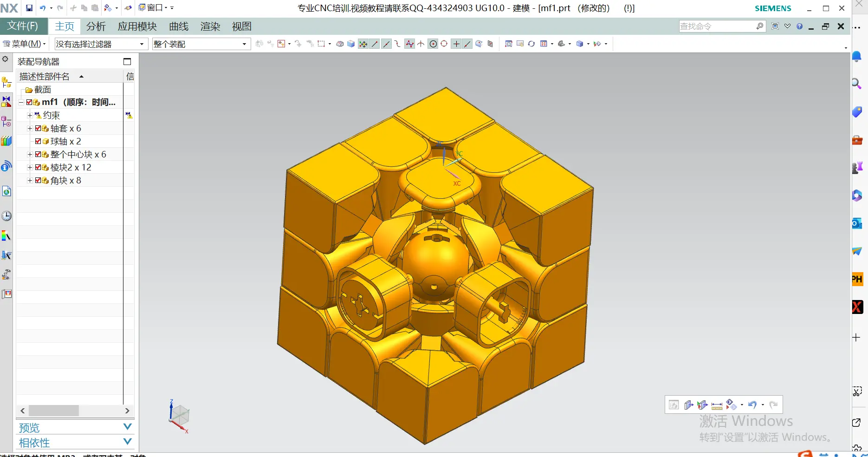Expand the 棱块2 x 12 tree node

pyautogui.click(x=30, y=168)
